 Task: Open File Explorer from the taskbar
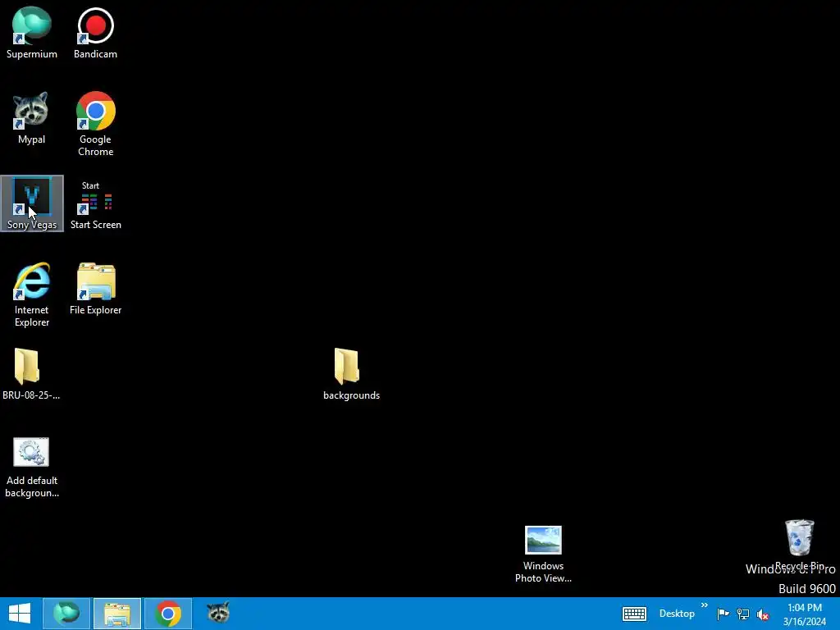click(117, 614)
